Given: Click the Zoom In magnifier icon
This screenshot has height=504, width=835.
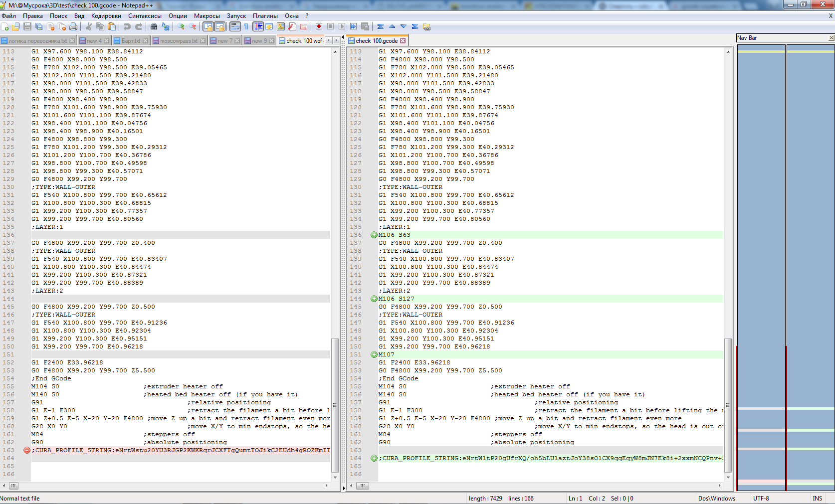Looking at the screenshot, I should click(181, 26).
